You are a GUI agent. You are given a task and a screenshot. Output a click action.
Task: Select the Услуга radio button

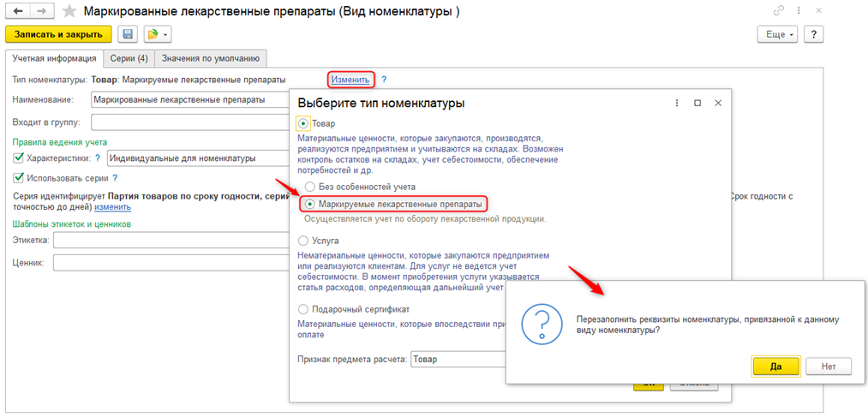(x=303, y=242)
